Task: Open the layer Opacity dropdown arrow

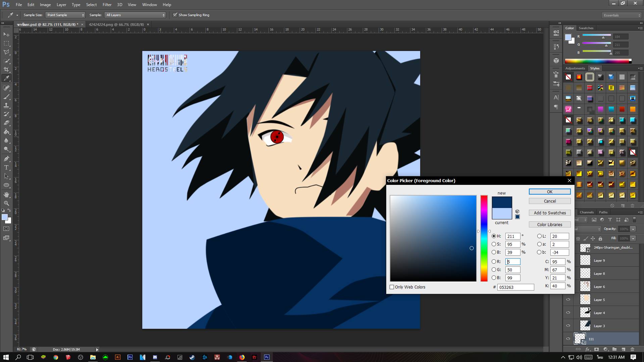Action: click(633, 229)
